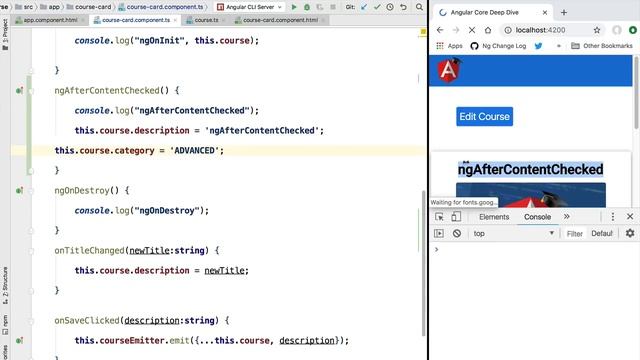Click gutter icon beside ngAfterContentChecked method

pos(19,91)
